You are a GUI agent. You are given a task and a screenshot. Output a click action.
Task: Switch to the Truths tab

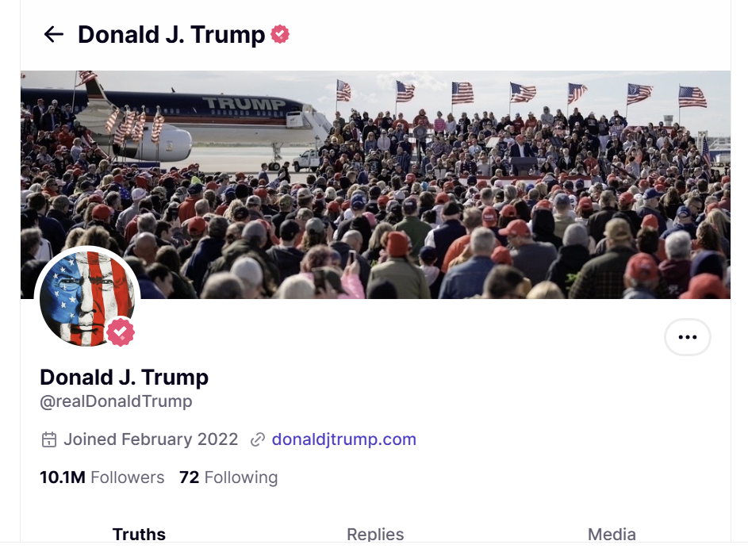click(x=139, y=534)
